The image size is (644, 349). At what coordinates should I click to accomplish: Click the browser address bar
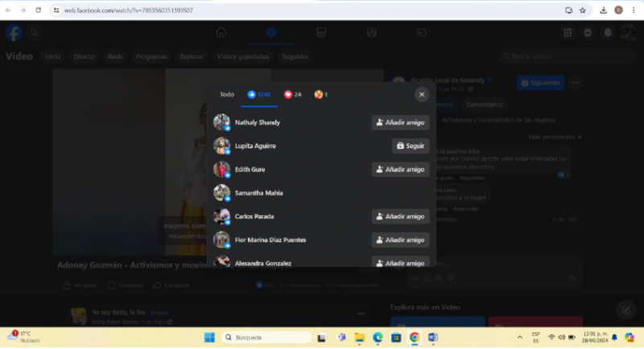click(308, 10)
